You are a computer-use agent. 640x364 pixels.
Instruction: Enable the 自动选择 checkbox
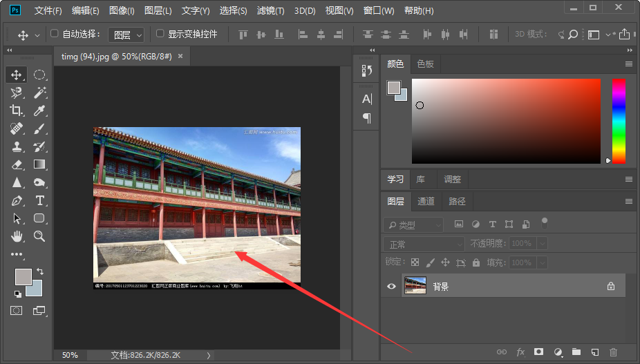point(55,33)
